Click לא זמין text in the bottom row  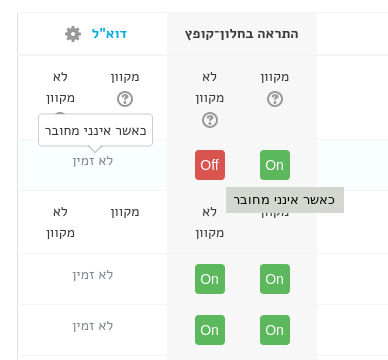click(93, 326)
